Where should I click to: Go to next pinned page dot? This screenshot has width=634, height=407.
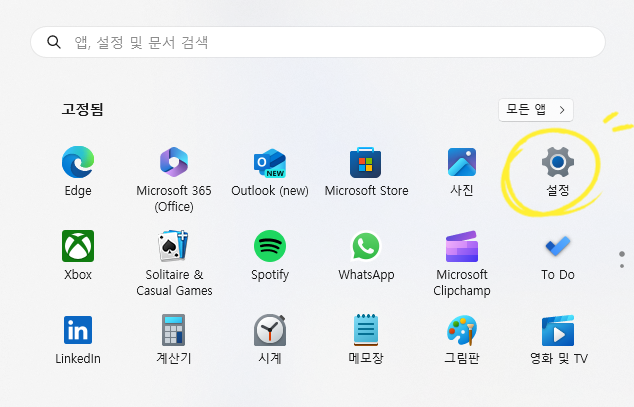622,266
